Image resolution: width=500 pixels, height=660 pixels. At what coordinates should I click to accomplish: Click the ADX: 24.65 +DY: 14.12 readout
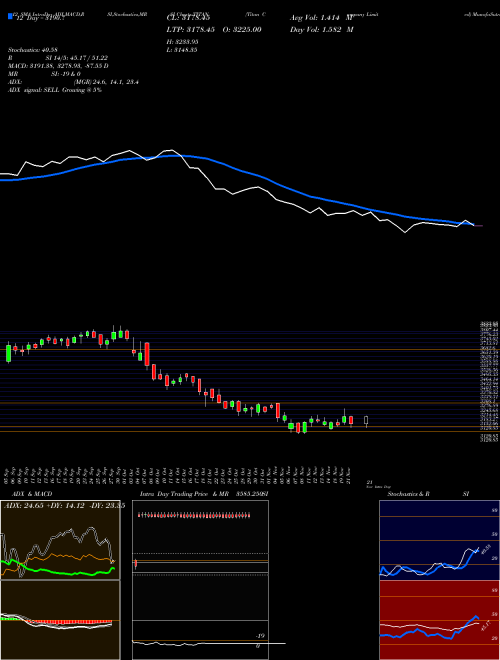64,506
